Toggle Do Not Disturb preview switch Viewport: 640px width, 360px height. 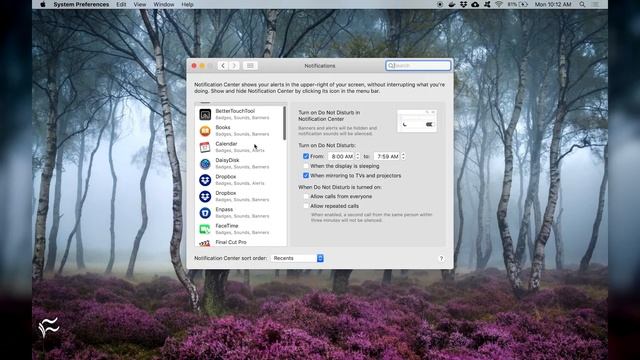point(429,124)
